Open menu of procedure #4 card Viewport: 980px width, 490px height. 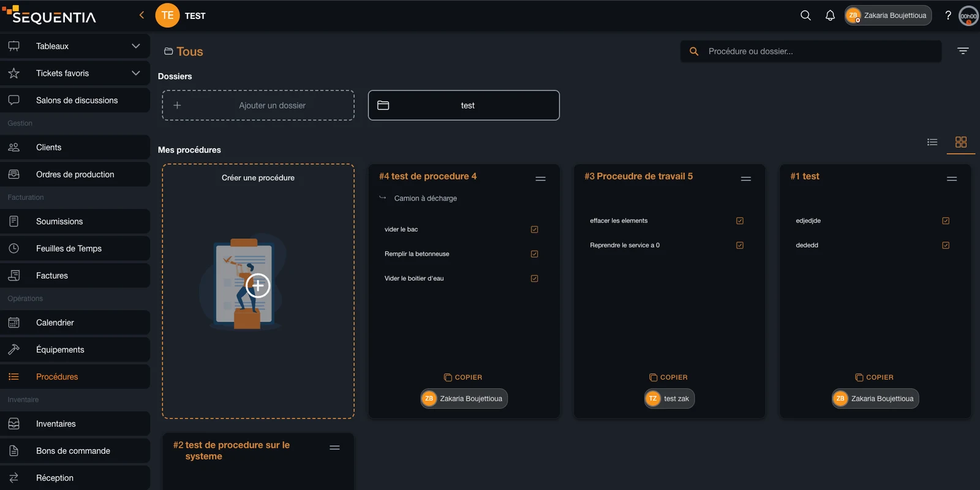(x=540, y=179)
